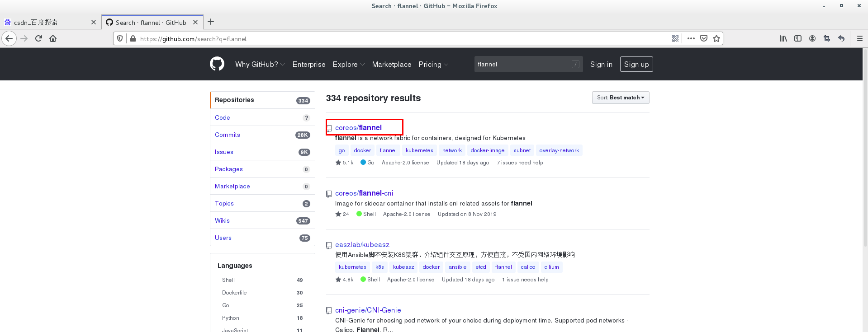The width and height of the screenshot is (868, 332).
Task: Click the 7 issues need help link
Action: pos(520,163)
